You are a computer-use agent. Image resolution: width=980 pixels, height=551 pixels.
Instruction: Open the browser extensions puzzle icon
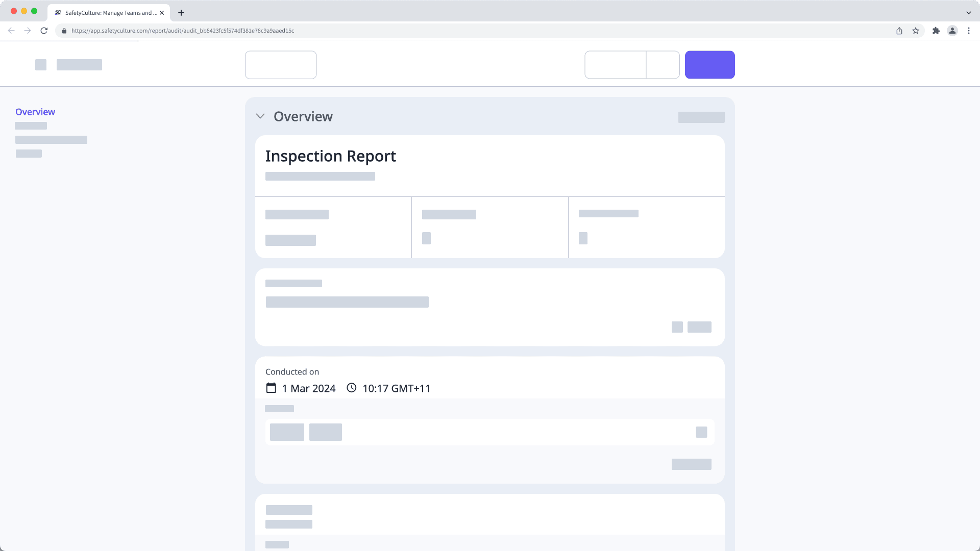tap(936, 31)
